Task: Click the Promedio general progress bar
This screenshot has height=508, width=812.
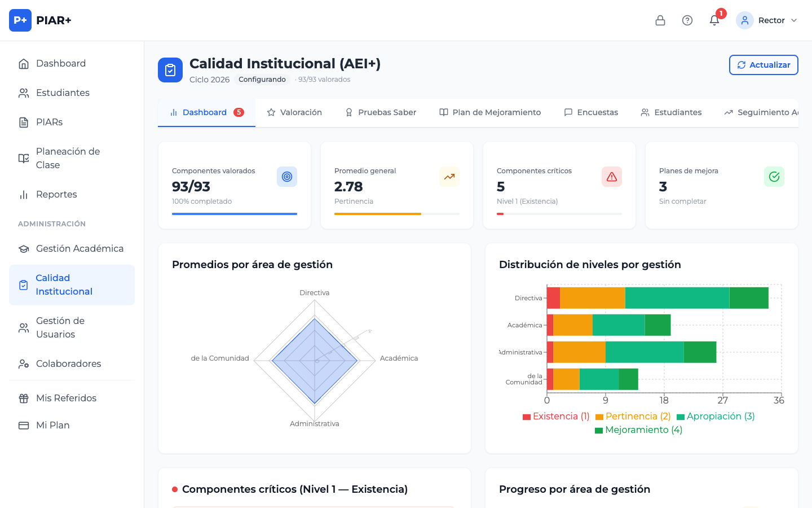Action: click(x=397, y=214)
